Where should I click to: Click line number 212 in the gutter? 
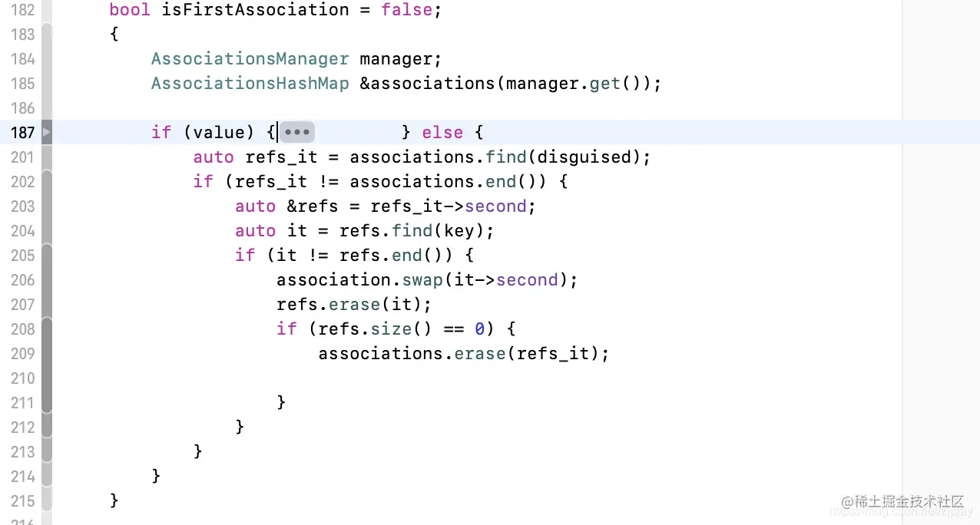point(23,428)
